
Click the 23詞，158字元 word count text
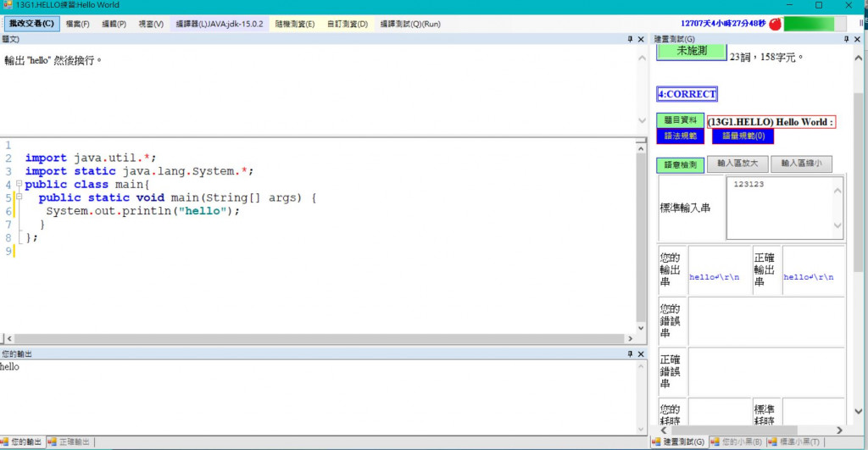click(x=766, y=57)
